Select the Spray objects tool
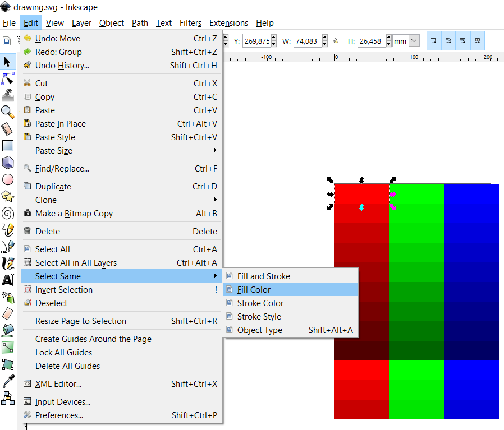Screen dimensions: 504x430 tap(8, 297)
